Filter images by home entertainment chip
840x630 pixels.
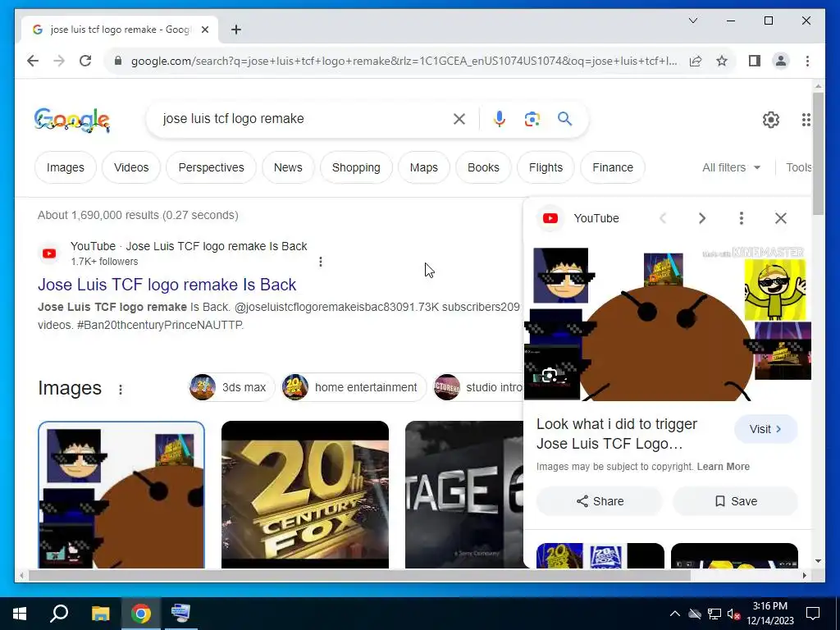354,387
